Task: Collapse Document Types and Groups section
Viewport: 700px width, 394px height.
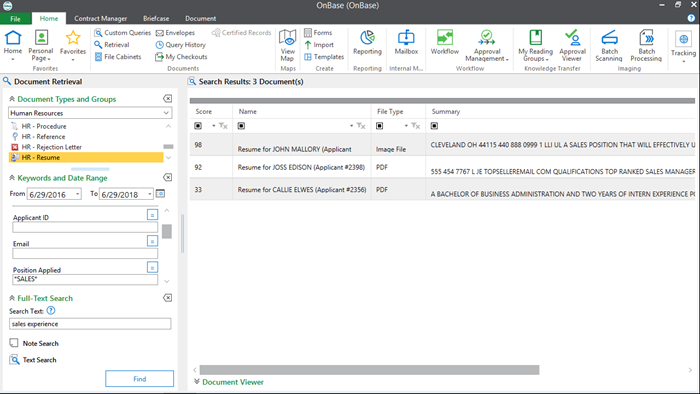Action: click(12, 99)
